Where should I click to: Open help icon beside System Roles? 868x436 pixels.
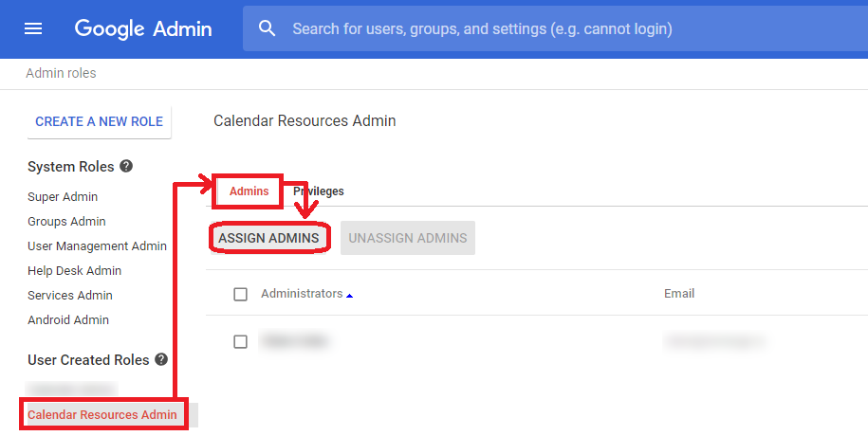pos(126,167)
